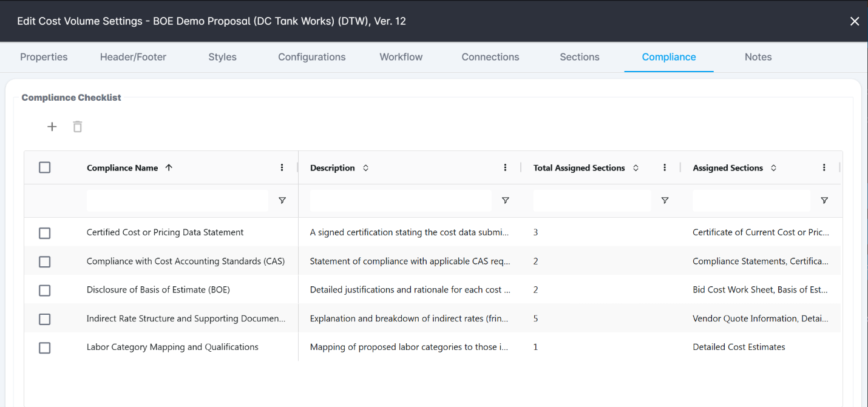Click the Description filter text field
The width and height of the screenshot is (868, 407).
click(401, 201)
